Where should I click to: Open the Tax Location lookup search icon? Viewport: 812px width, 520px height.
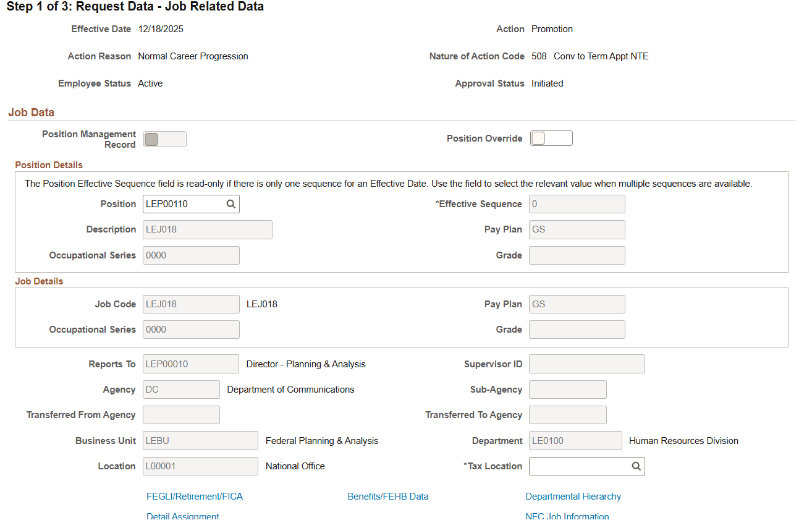636,466
